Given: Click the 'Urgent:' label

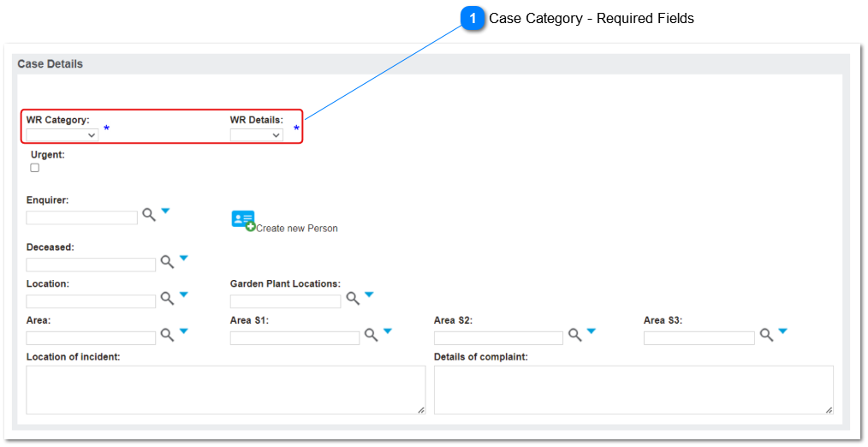Looking at the screenshot, I should point(48,154).
